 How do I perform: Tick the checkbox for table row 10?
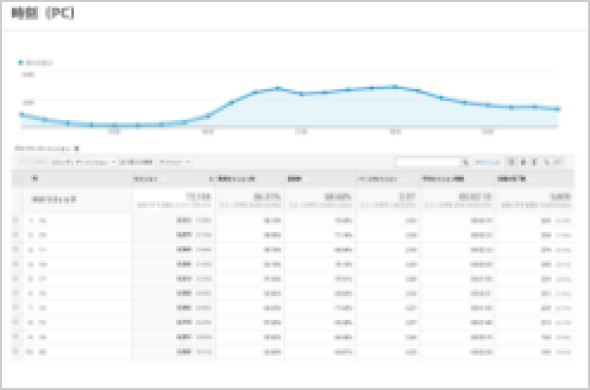16,352
